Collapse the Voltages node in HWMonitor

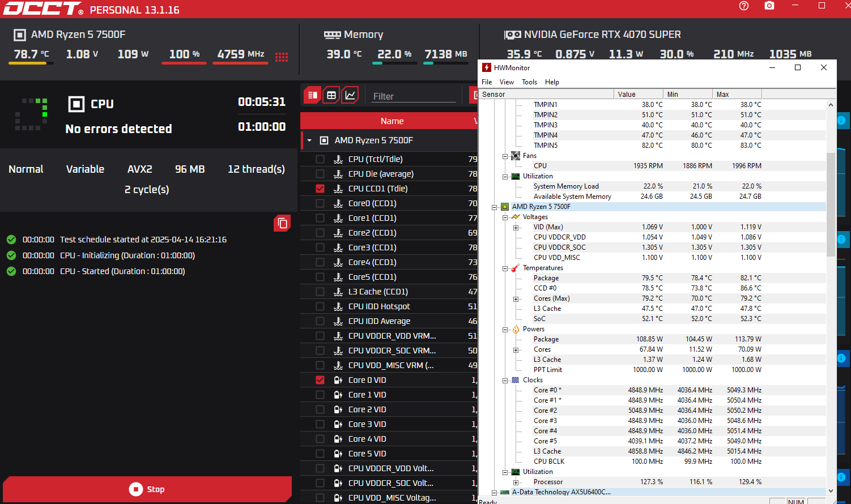505,217
